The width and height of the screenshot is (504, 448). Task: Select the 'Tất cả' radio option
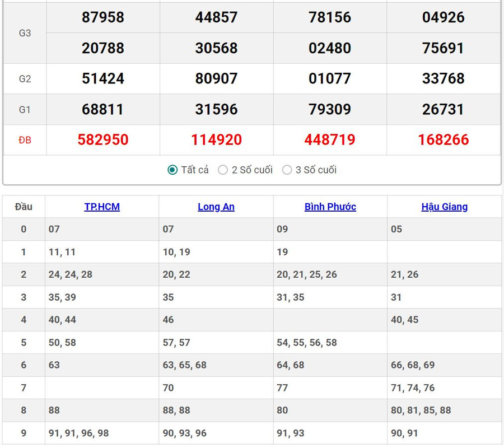tap(173, 170)
